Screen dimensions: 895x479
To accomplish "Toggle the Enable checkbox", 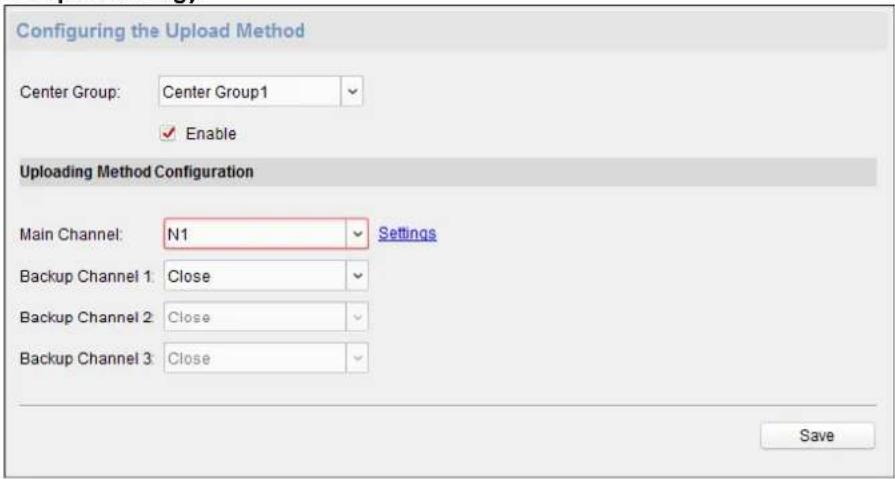I will coord(167,134).
